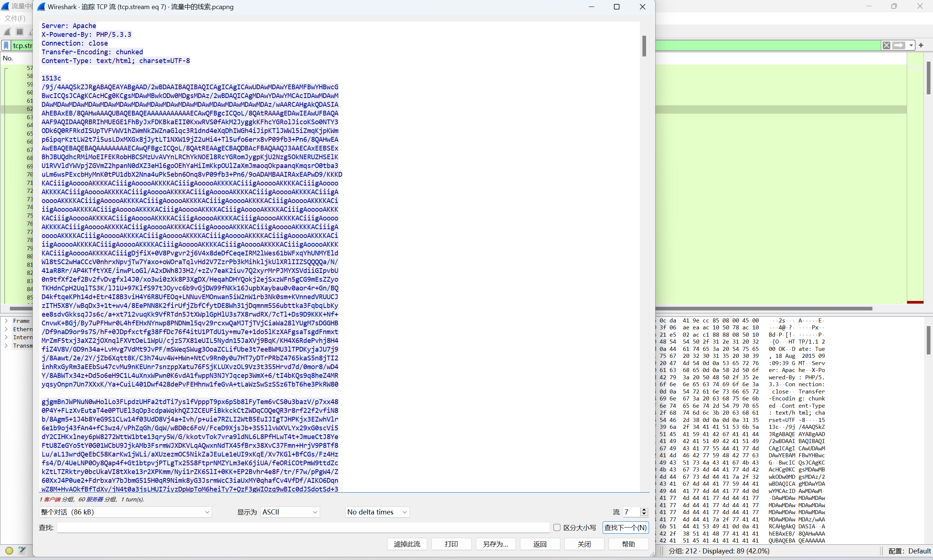This screenshot has width=933, height=560.
Task: Select highlighted packet row 62 in list
Action: coord(17,109)
